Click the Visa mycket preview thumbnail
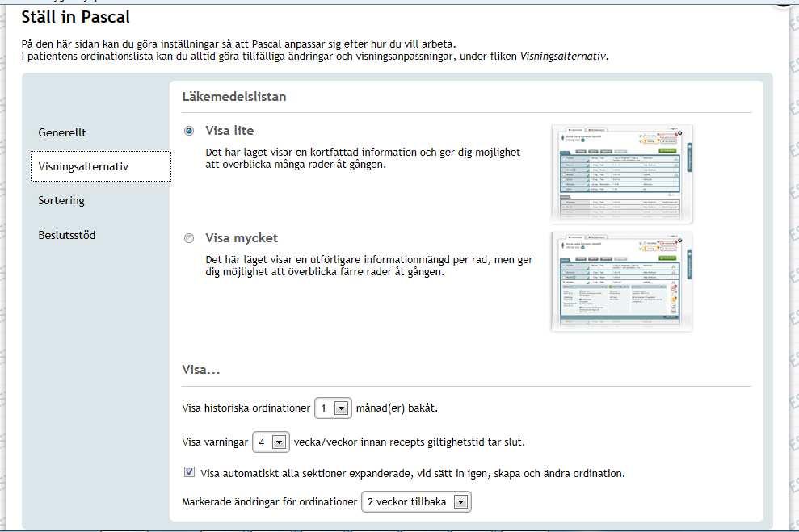799x532 pixels. (622, 282)
